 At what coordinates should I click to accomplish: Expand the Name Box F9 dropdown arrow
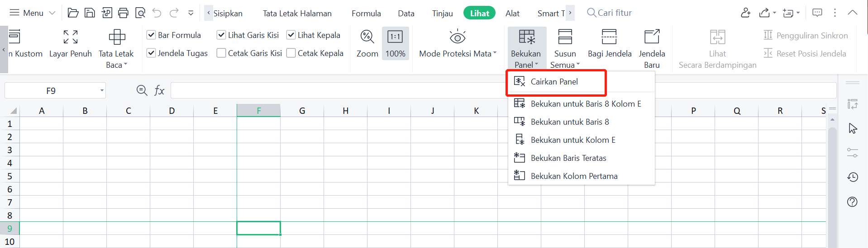[102, 91]
